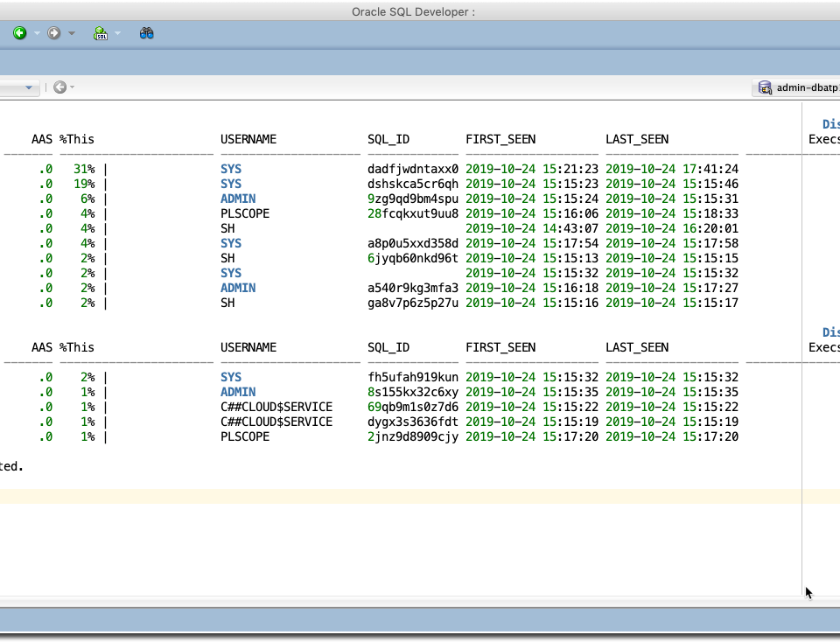
Task: Click LAST_SEEN 2019-10-24 16:20:01
Action: (672, 228)
